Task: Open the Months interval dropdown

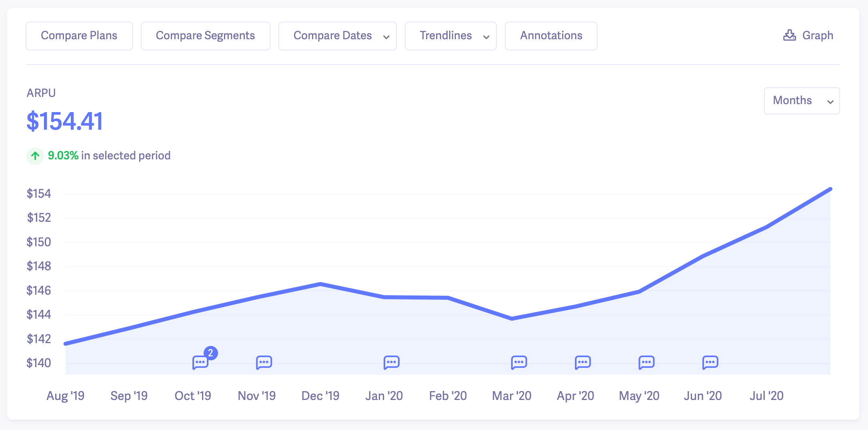Action: pos(802,101)
